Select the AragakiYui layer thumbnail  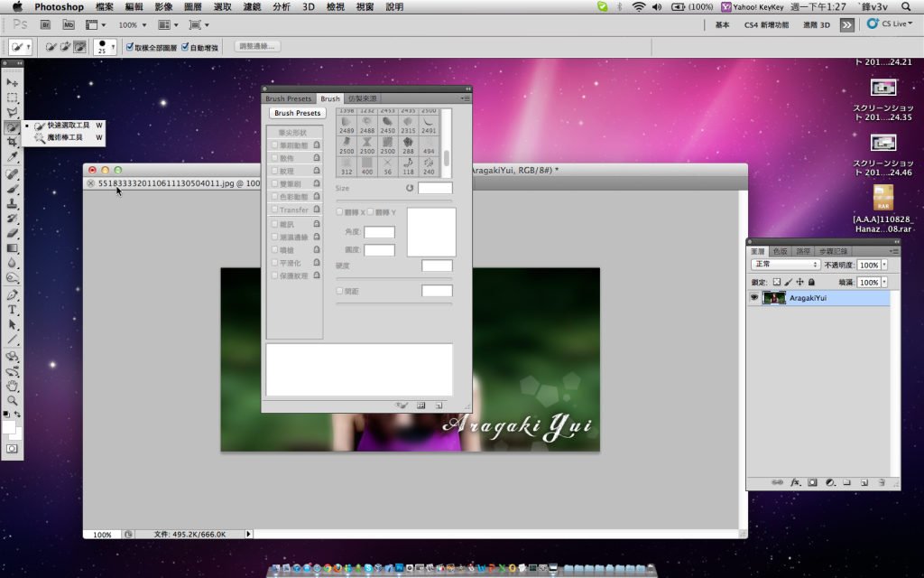pos(773,297)
